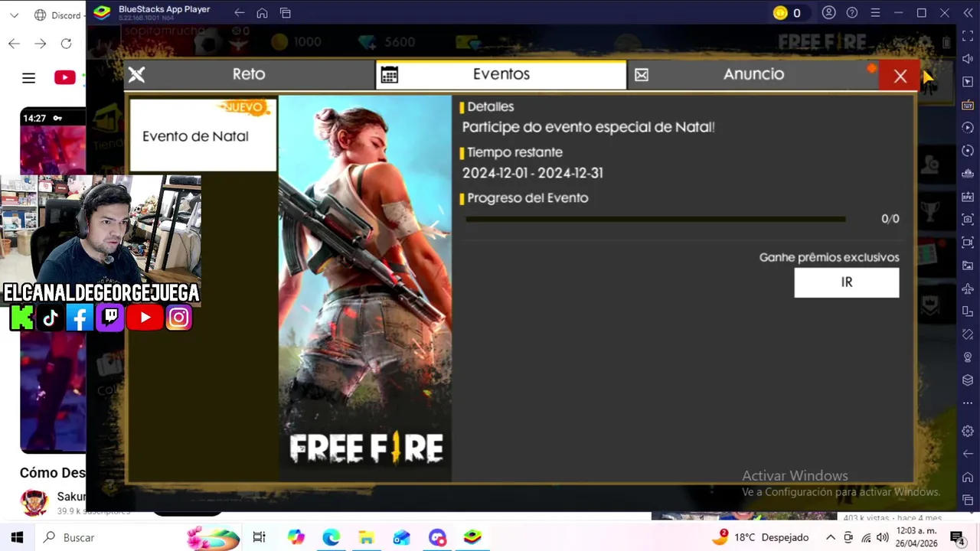Click the BlueStacks back arrow in title bar
980x551 pixels.
click(x=240, y=13)
